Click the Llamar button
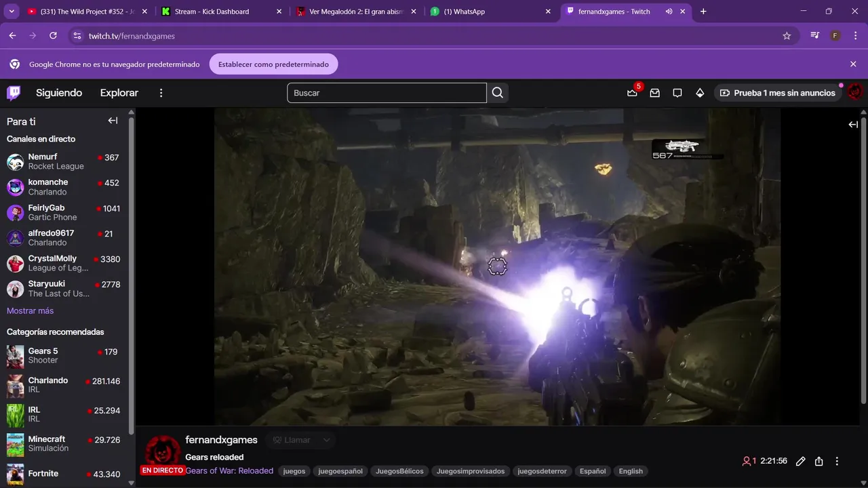The height and width of the screenshot is (488, 868). 292,440
